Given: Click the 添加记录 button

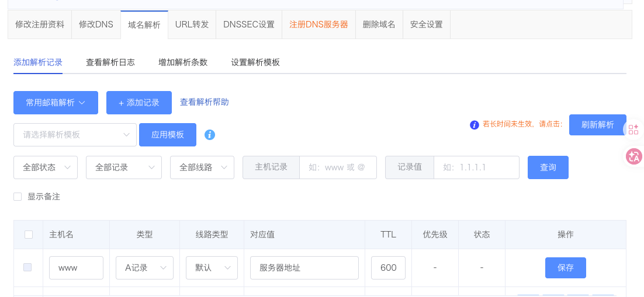Looking at the screenshot, I should [x=139, y=103].
